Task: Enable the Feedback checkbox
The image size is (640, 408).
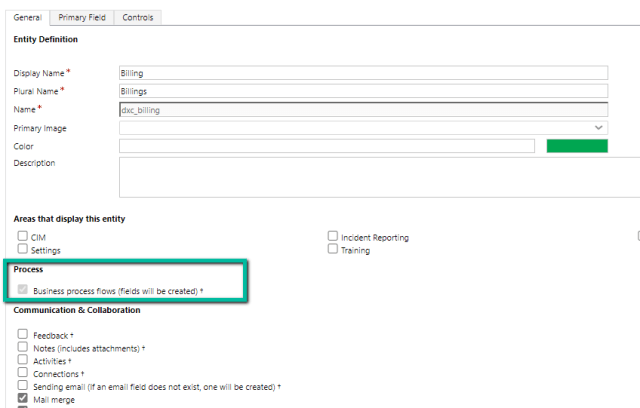Action: (x=23, y=335)
